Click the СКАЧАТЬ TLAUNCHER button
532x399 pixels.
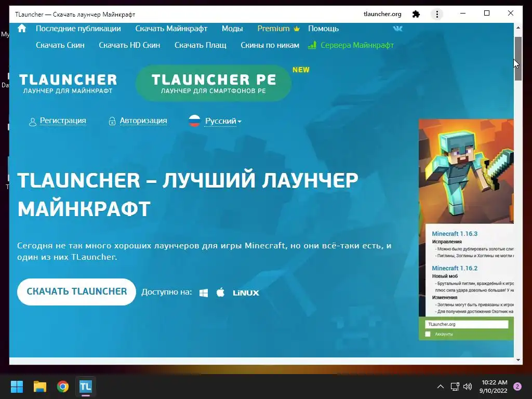[x=77, y=292]
